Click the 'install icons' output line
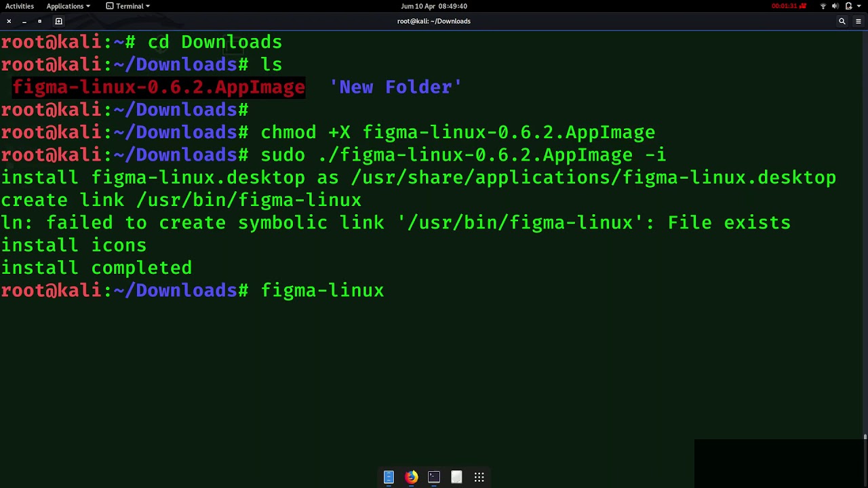 pos(74,245)
